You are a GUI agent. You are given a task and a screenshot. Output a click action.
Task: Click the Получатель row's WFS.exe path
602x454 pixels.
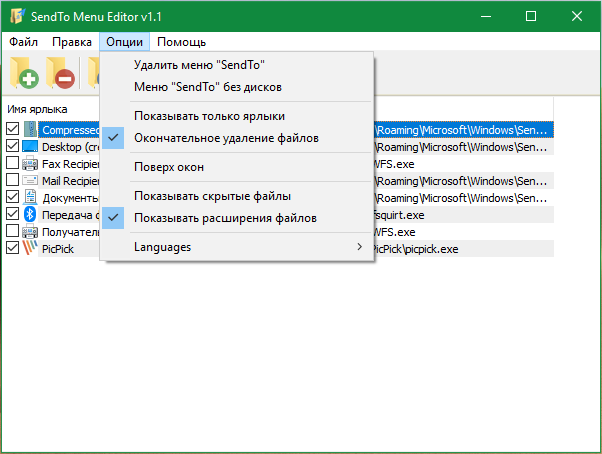coord(395,232)
